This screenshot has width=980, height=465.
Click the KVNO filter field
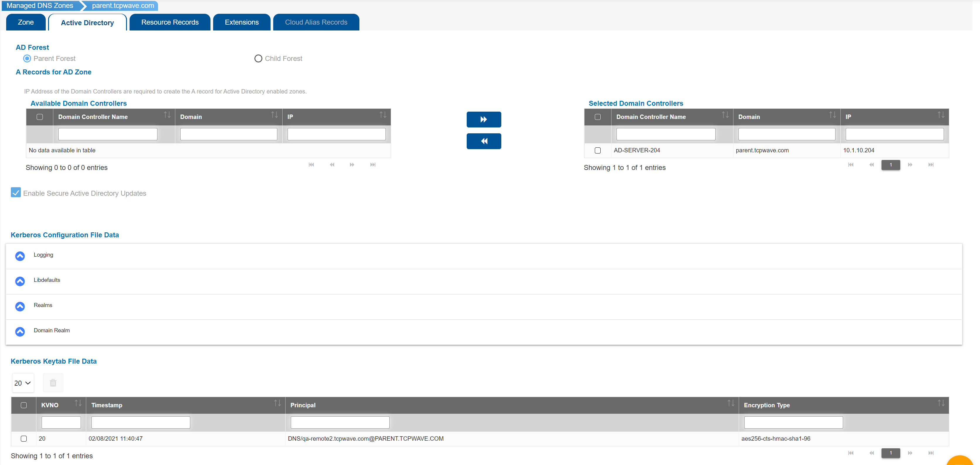pyautogui.click(x=61, y=423)
